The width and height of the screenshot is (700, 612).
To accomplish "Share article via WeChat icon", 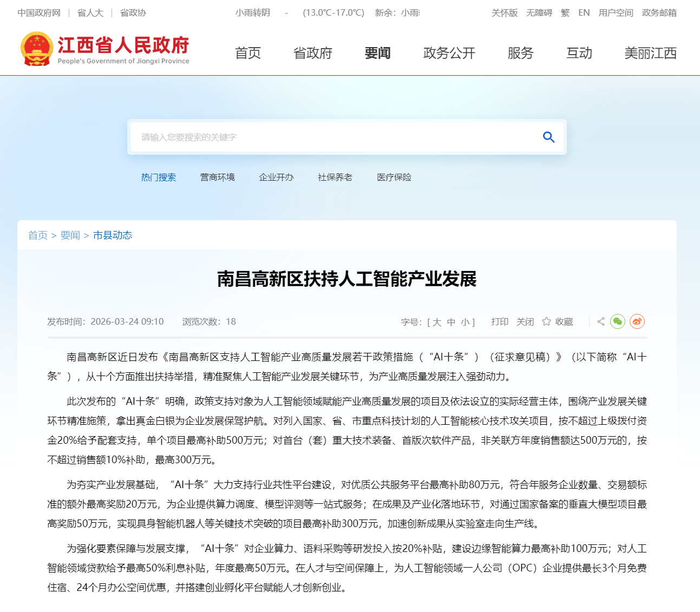I will (617, 321).
